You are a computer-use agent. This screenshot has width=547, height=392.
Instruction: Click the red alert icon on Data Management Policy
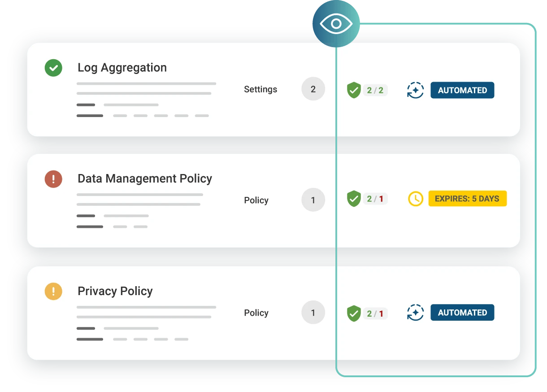[53, 179]
